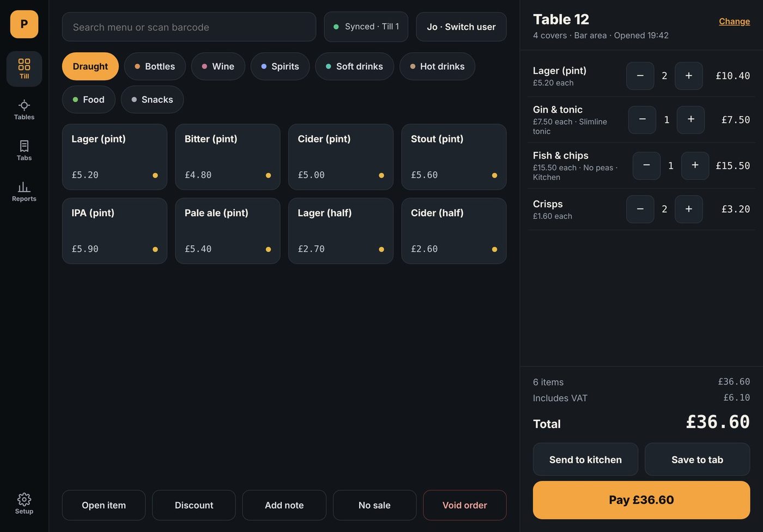The width and height of the screenshot is (763, 532).
Task: Select the Draught category
Action: 90,66
